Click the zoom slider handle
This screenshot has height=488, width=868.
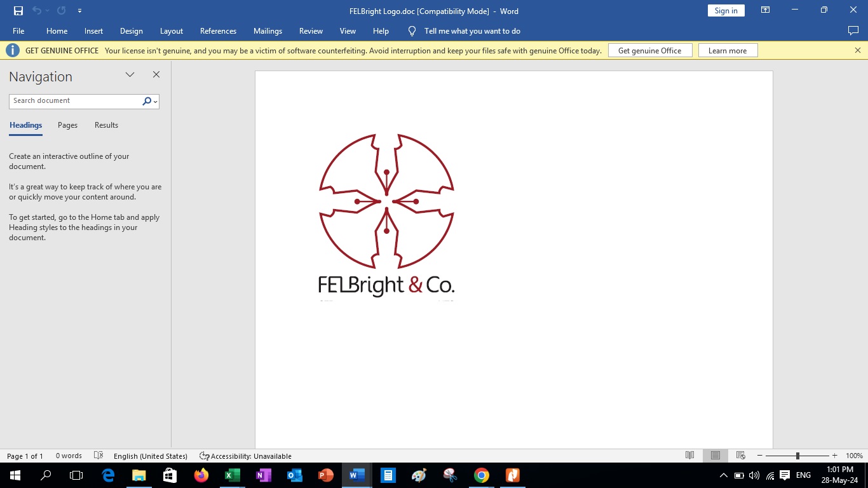(x=797, y=456)
